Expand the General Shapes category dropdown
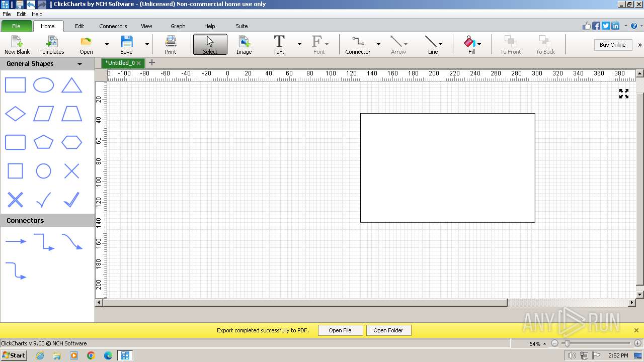The width and height of the screenshot is (644, 362). [79, 64]
